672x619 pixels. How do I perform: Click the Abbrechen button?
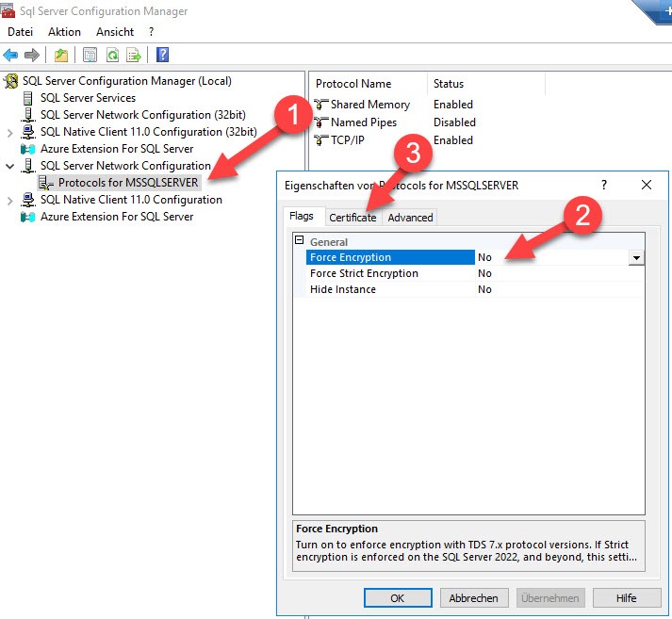(473, 597)
